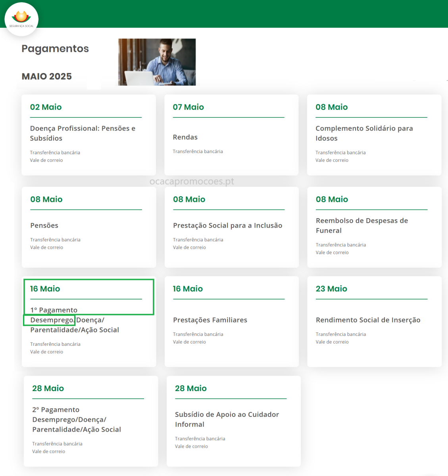The image size is (448, 476).
Task: Click 16 Maio above Prestações Familiares
Action: pos(188,289)
